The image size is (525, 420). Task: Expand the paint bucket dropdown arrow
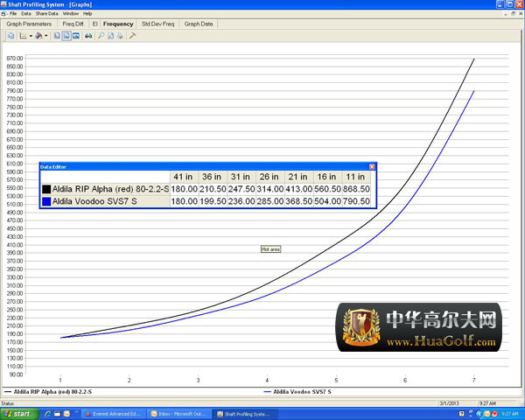tap(46, 36)
